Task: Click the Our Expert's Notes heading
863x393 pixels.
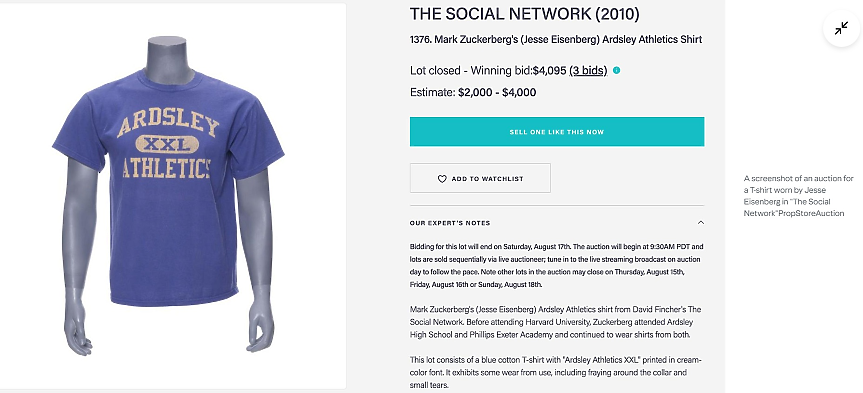Action: (450, 223)
